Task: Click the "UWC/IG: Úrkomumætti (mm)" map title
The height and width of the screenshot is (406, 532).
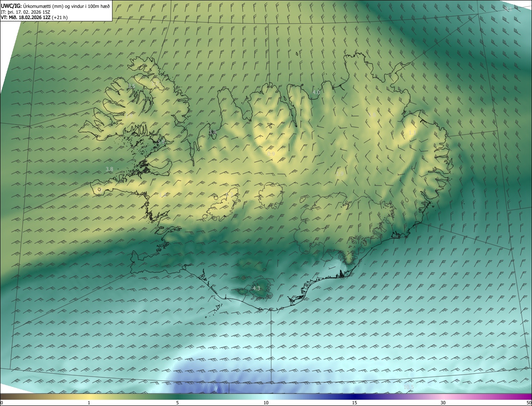Action: tap(55, 6)
